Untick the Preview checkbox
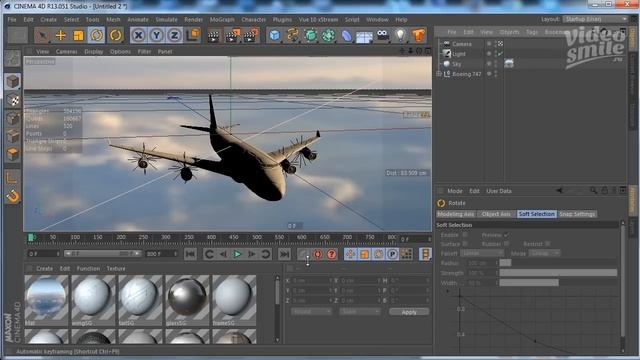 506,235
